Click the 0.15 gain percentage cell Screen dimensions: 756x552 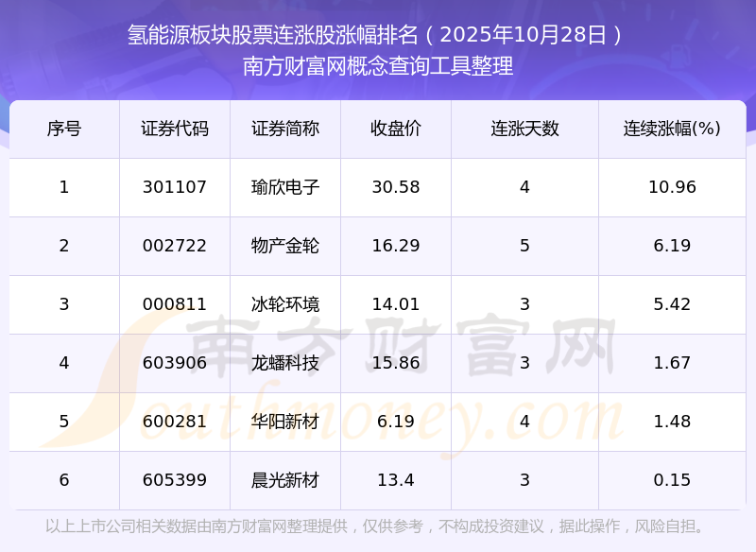point(672,480)
